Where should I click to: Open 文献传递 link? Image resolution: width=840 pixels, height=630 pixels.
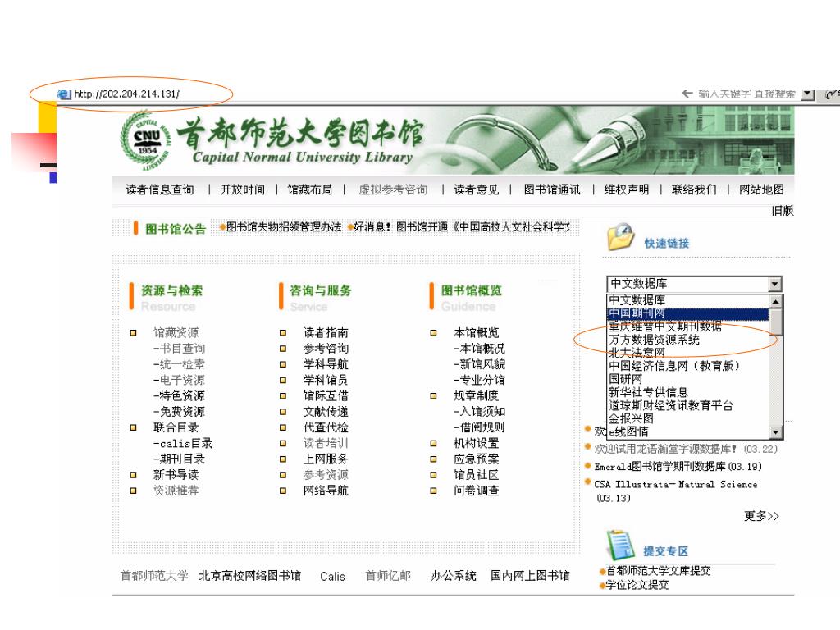coord(326,412)
